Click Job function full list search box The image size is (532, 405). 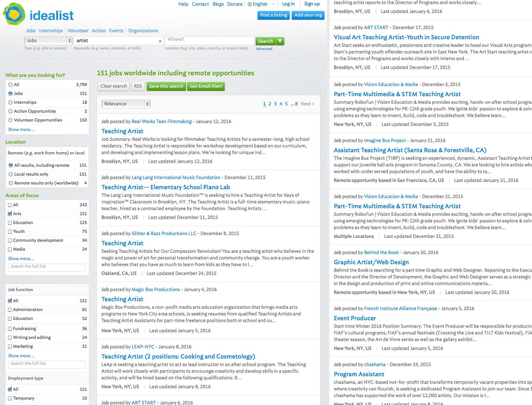pos(47,364)
